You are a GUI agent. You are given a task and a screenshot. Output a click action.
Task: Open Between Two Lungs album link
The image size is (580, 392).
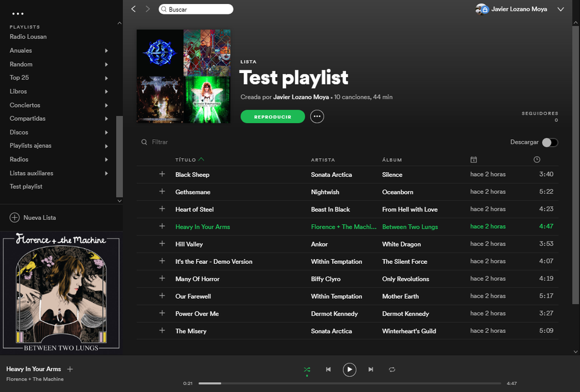coord(410,227)
